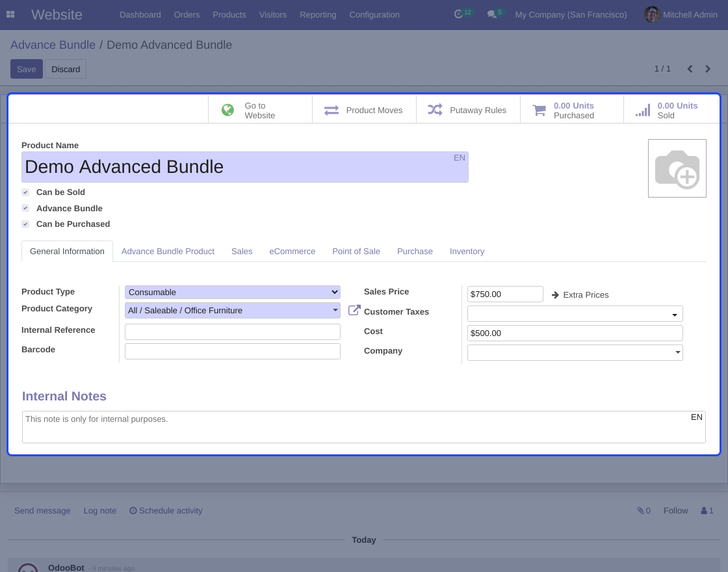Click the Follow button
728x572 pixels.
675,511
